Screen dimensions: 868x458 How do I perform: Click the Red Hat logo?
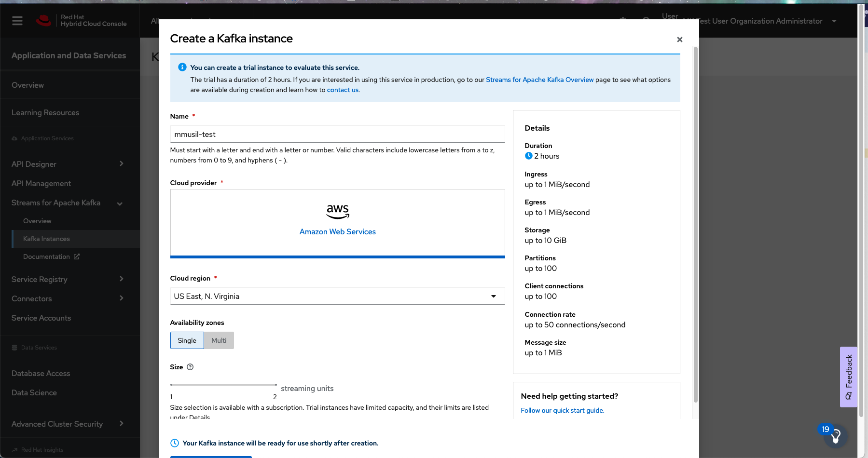tap(43, 21)
